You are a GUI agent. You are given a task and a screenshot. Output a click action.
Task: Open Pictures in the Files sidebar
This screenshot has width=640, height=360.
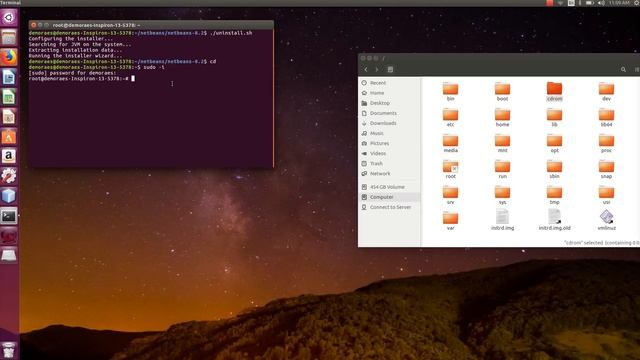(389, 143)
